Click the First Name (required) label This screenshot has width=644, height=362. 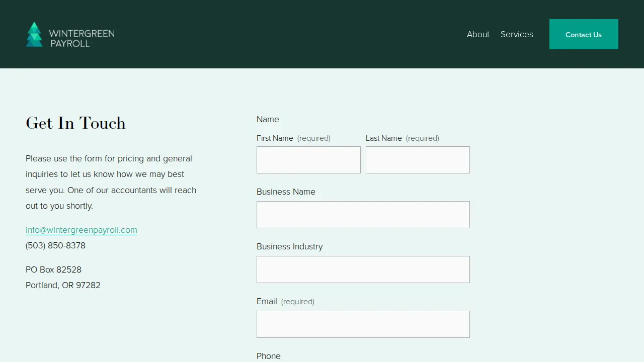tap(293, 138)
